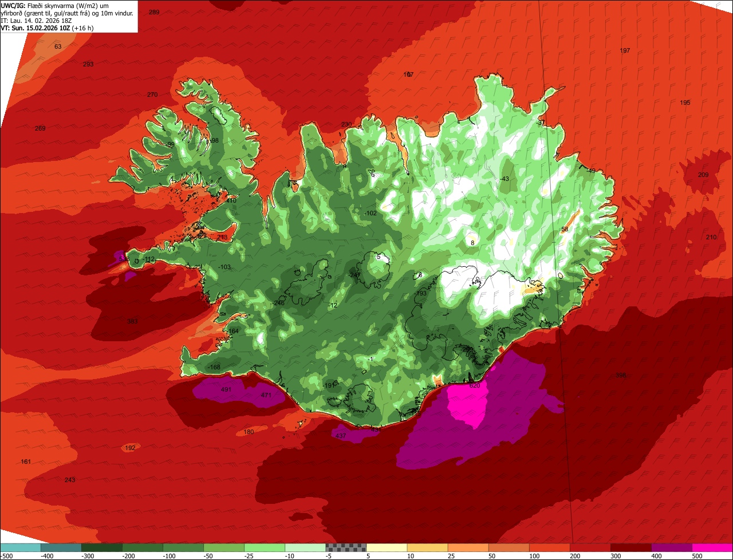Click the value -191 over south Iceland
Viewport: 733px width, 560px height.
[x=328, y=386]
